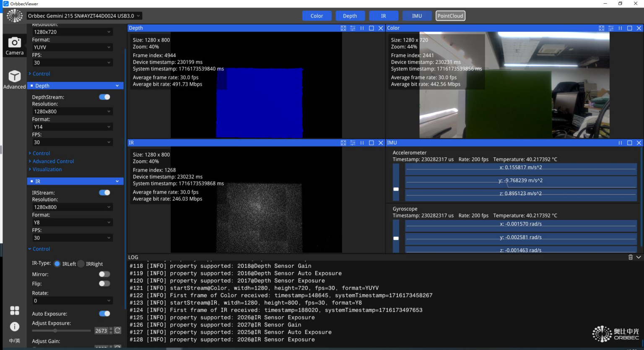Switch to the PointCloud view tab
The height and width of the screenshot is (350, 644).
tap(450, 16)
